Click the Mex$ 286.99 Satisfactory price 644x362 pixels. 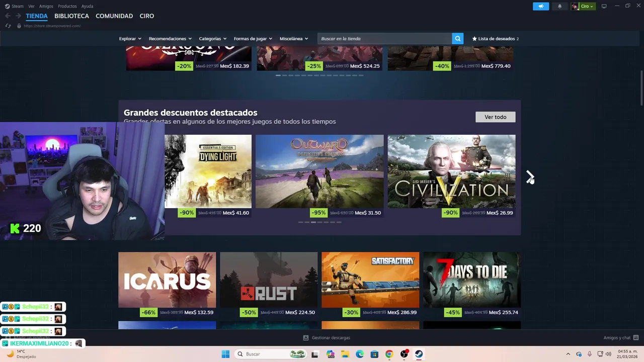pyautogui.click(x=401, y=312)
